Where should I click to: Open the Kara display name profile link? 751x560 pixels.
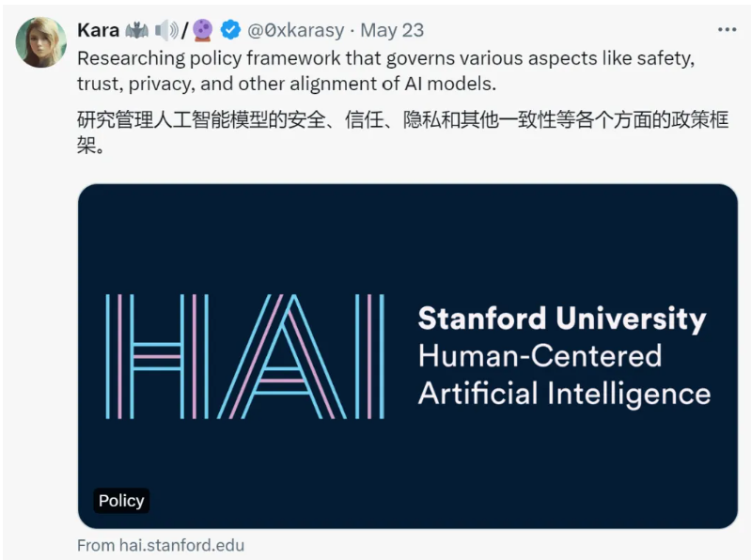pos(98,30)
